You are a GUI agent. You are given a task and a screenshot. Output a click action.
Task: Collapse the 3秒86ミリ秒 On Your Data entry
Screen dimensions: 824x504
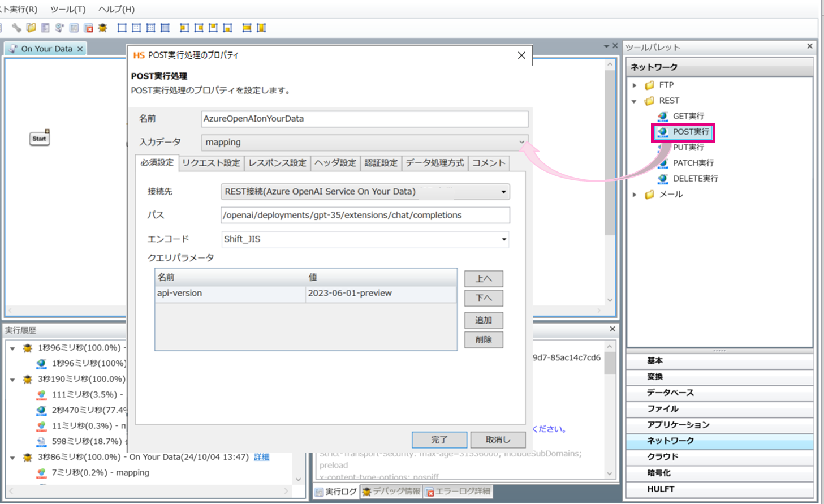(12, 457)
